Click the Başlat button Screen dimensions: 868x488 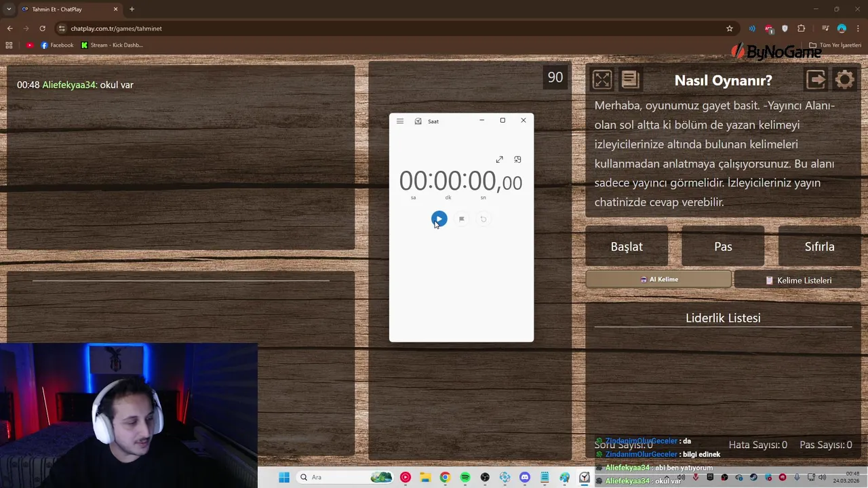[627, 247]
